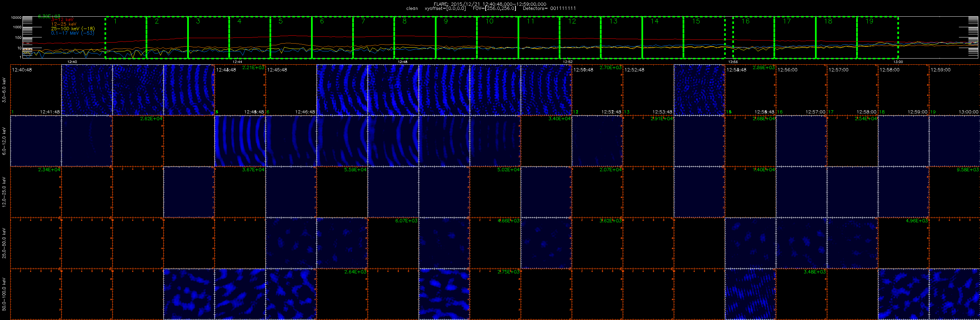Click the red 3-12 keV legend entry
980x320 pixels.
tap(62, 19)
